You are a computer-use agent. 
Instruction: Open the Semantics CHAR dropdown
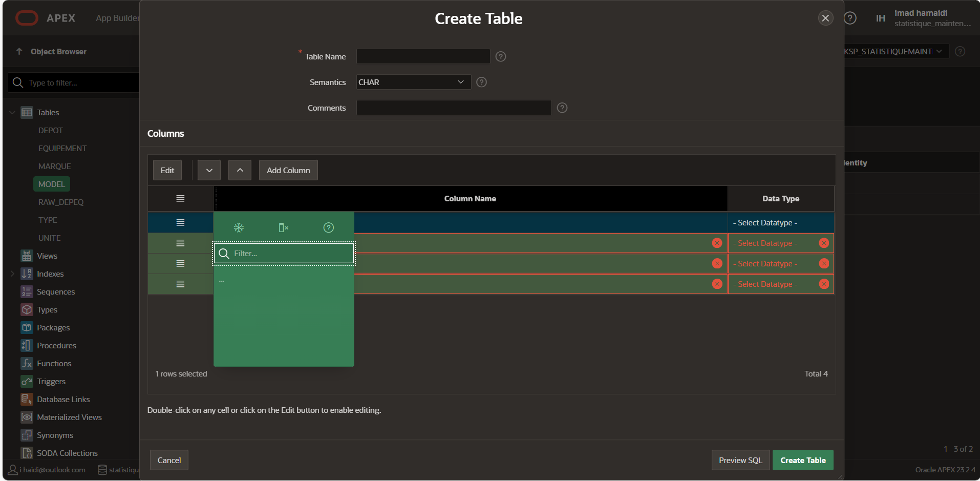click(413, 82)
